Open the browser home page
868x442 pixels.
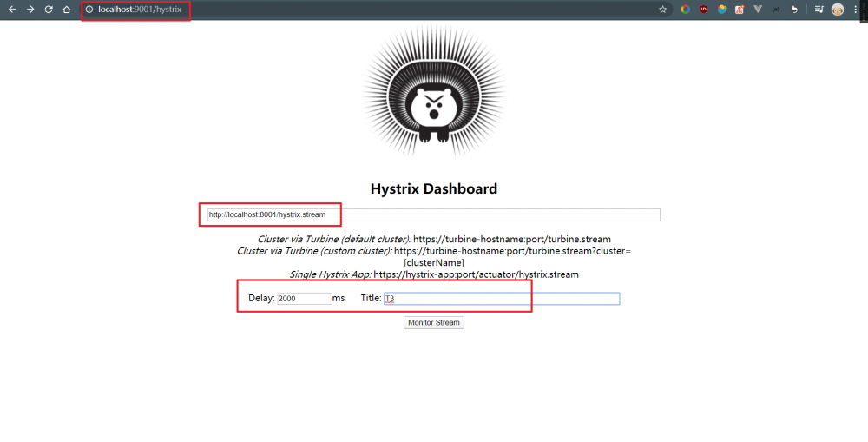pos(67,10)
